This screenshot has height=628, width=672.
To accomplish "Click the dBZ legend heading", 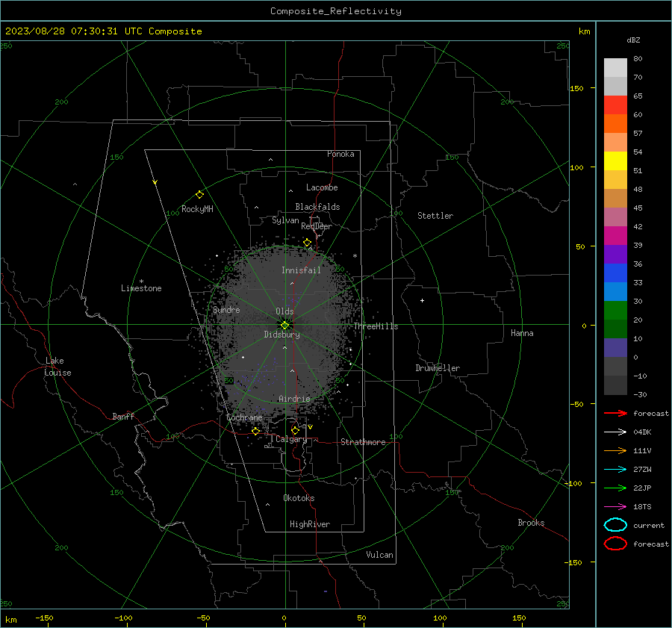I will coord(633,40).
